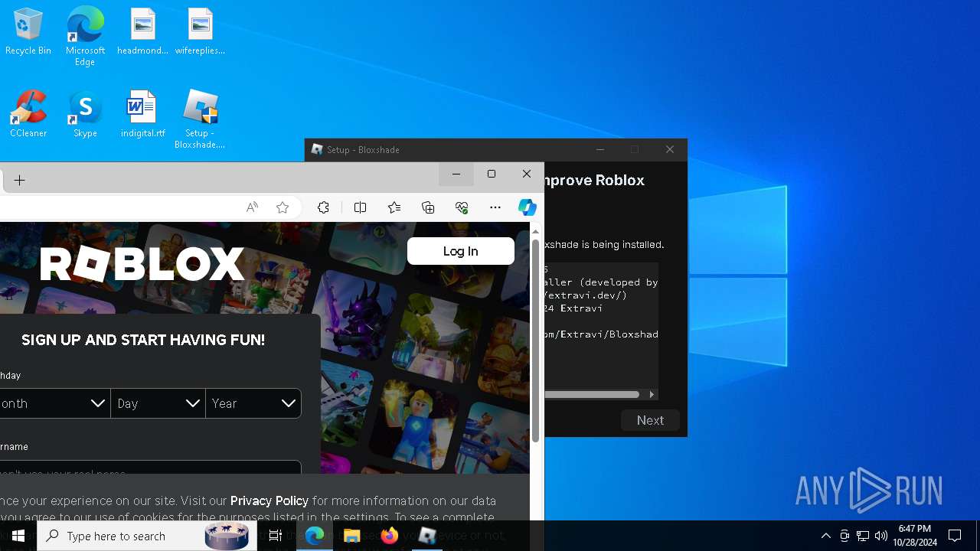The width and height of the screenshot is (980, 551).
Task: Switch to Bloxshade setup taskbar icon
Action: [x=427, y=536]
